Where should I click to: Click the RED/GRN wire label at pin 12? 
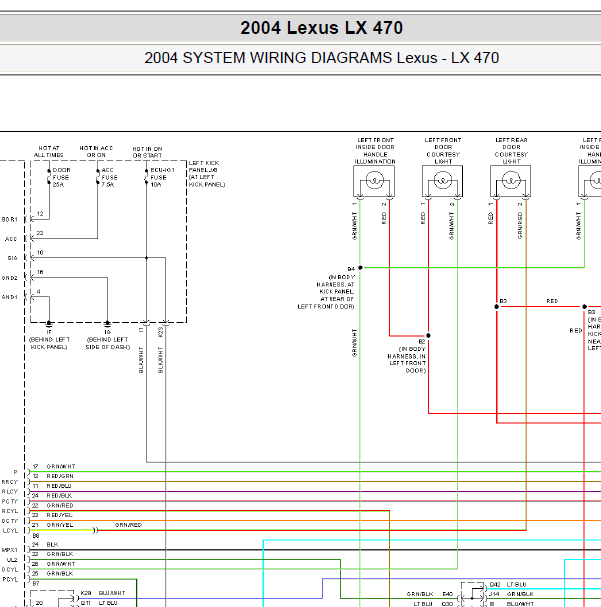pyautogui.click(x=60, y=476)
